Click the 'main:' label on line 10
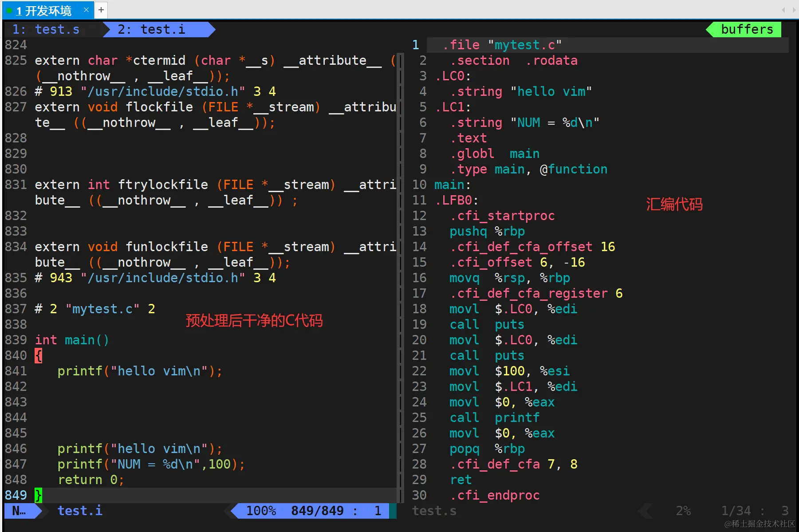799x532 pixels. pos(453,185)
